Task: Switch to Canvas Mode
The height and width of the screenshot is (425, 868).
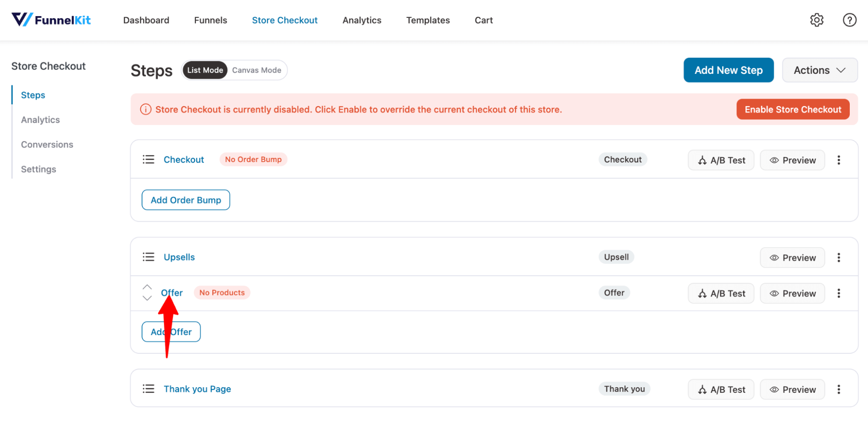Action: pos(257,70)
